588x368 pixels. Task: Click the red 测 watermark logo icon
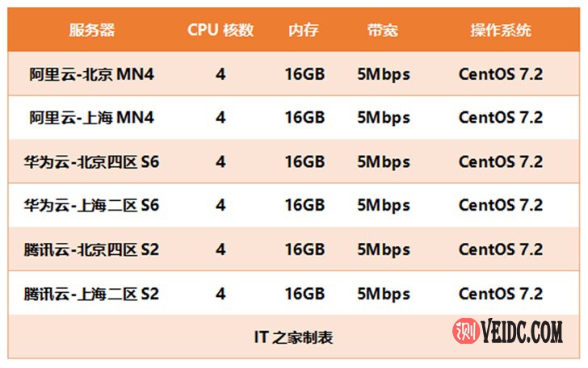465,331
